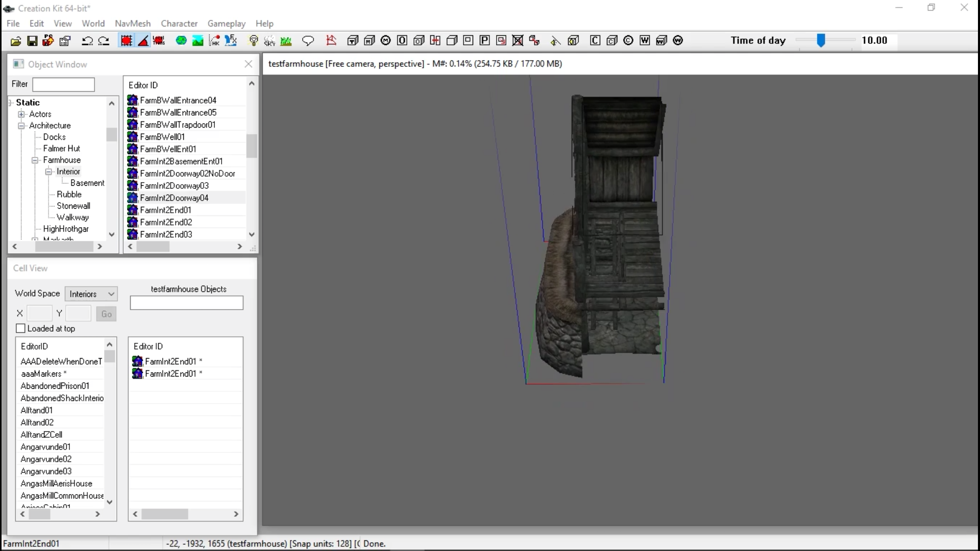Click the boxed P toolbar icon
The height and width of the screenshot is (551, 980).
[485, 41]
